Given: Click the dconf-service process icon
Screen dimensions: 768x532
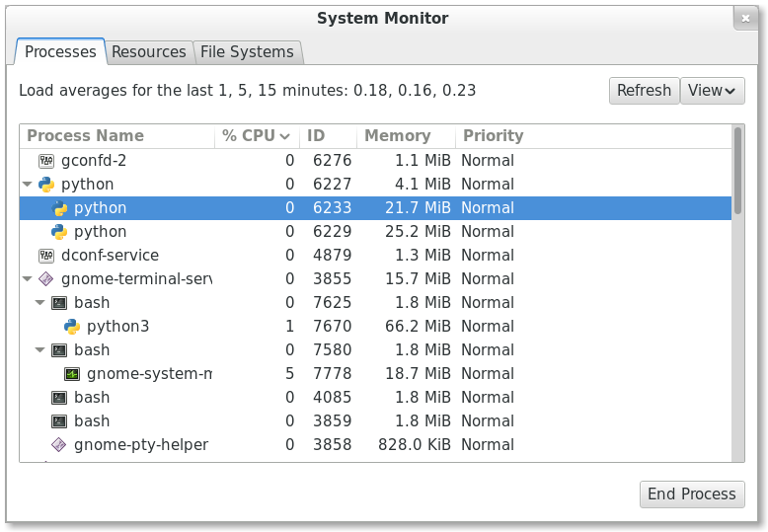Looking at the screenshot, I should pyautogui.click(x=46, y=256).
